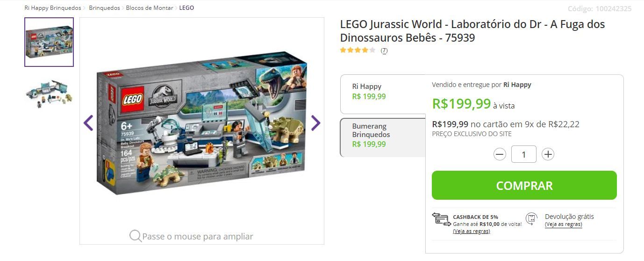Decrease quantity with the minus icon
Image resolution: width=644 pixels, height=261 pixels.
pyautogui.click(x=500, y=154)
